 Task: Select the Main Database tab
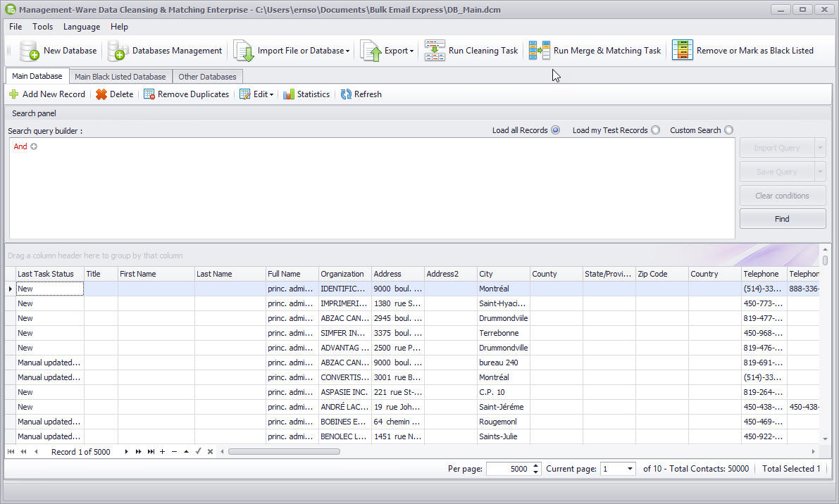click(37, 76)
